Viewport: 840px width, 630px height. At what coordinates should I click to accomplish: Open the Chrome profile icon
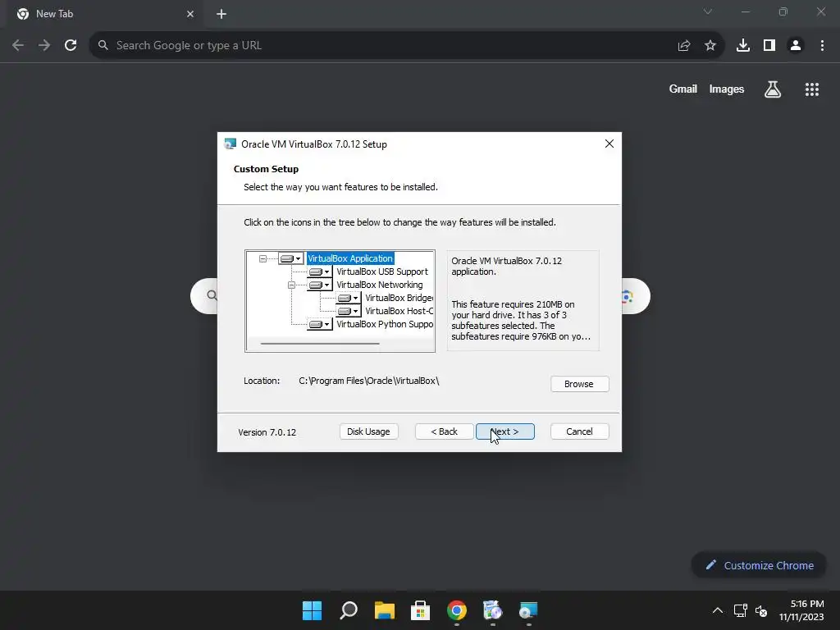(796, 46)
